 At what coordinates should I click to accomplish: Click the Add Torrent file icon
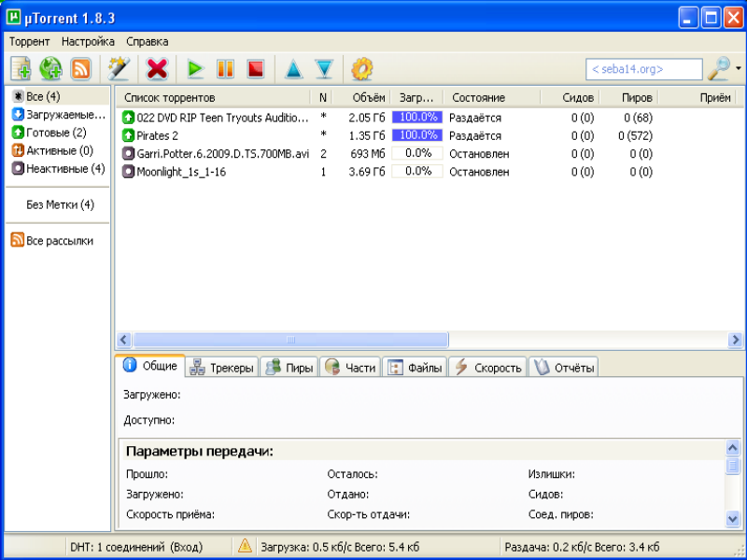pos(21,68)
